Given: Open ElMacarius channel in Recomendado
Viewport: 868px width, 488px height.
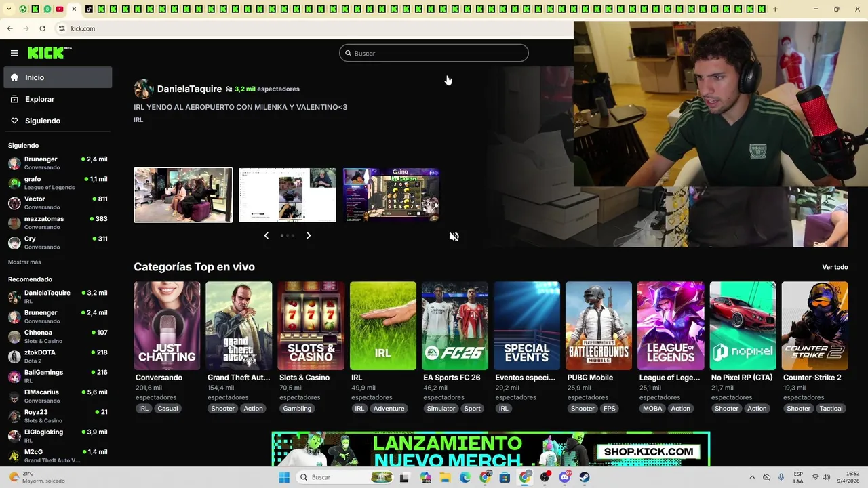Looking at the screenshot, I should (58, 396).
